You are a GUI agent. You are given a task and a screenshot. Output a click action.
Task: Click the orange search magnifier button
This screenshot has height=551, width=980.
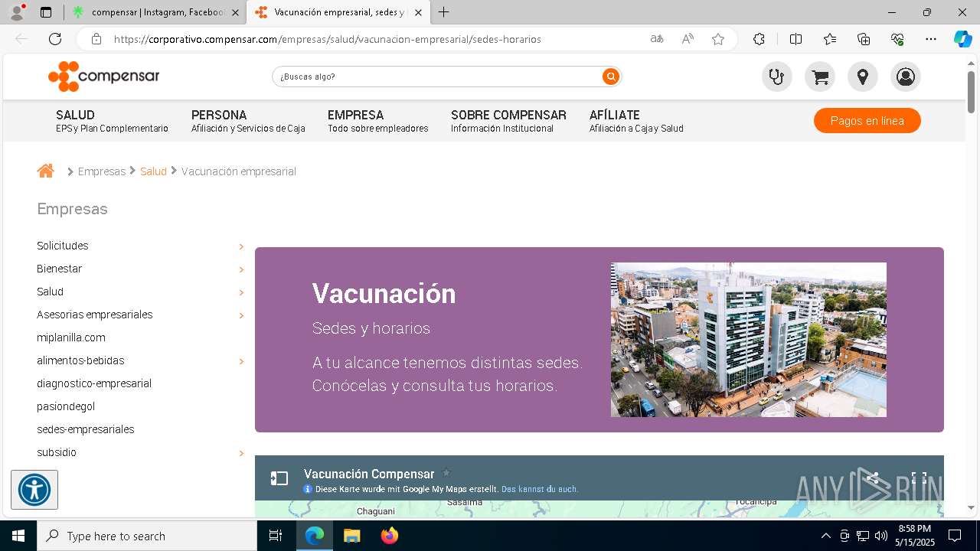point(610,77)
